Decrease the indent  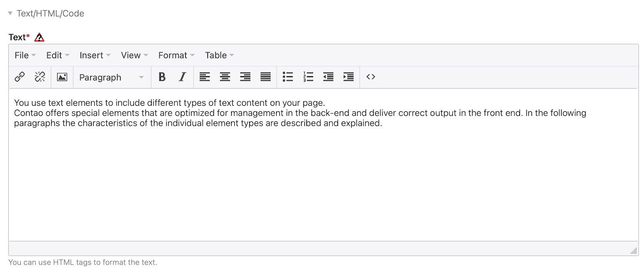coord(328,77)
